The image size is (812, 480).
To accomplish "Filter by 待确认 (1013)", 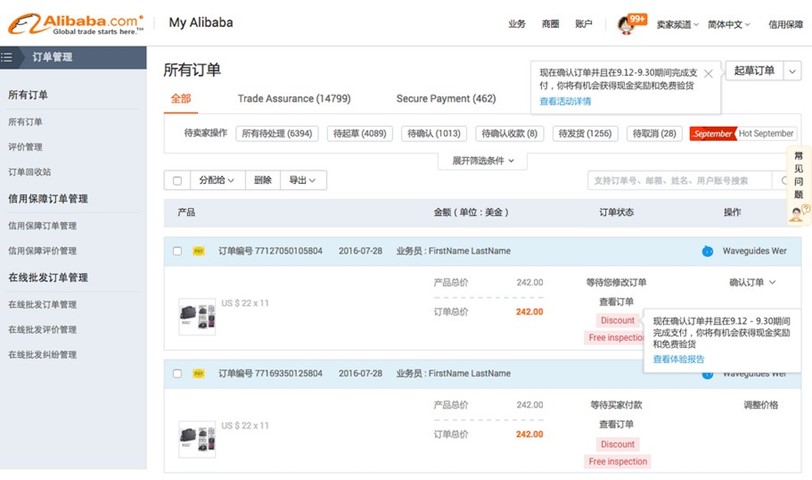I will tap(434, 134).
